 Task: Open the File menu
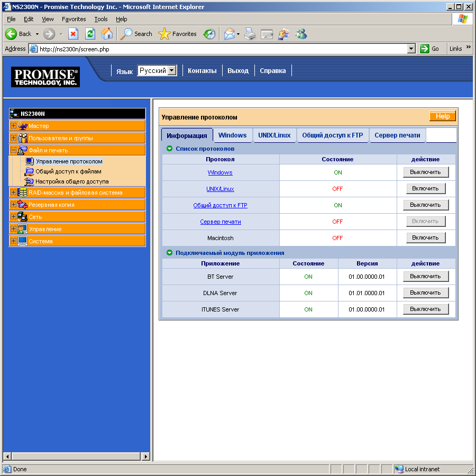(11, 19)
